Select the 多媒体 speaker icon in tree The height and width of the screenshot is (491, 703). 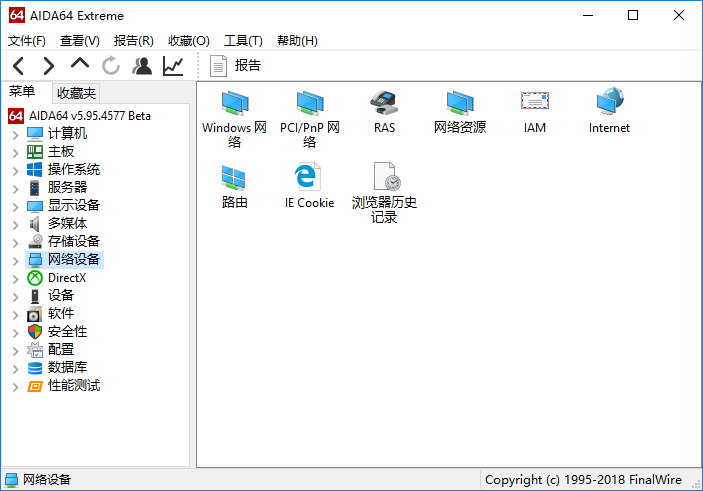(35, 223)
